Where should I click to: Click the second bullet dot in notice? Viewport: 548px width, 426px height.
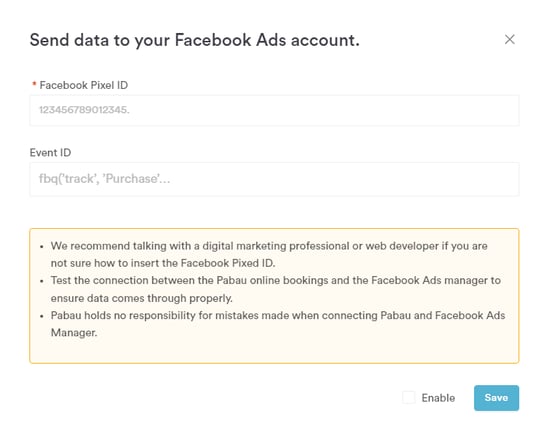42,281
